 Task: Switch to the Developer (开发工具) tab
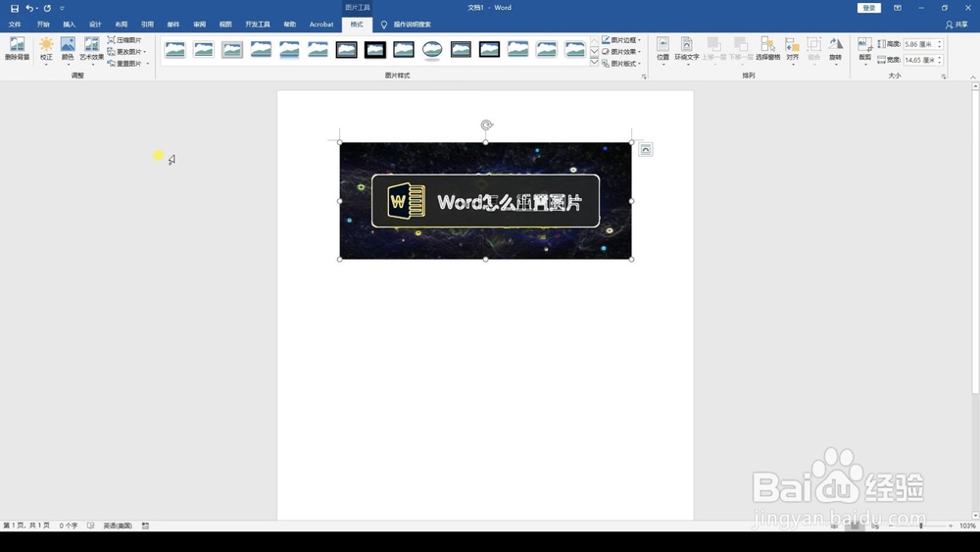[x=258, y=25]
